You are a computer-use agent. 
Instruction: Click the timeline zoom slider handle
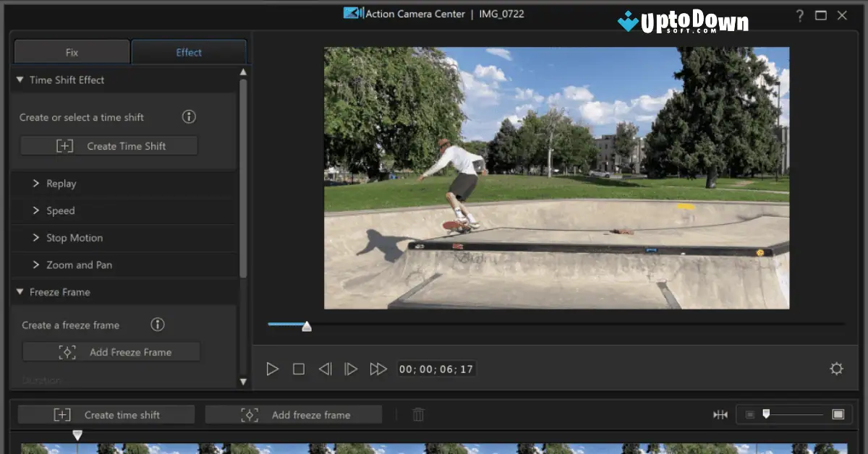click(766, 414)
